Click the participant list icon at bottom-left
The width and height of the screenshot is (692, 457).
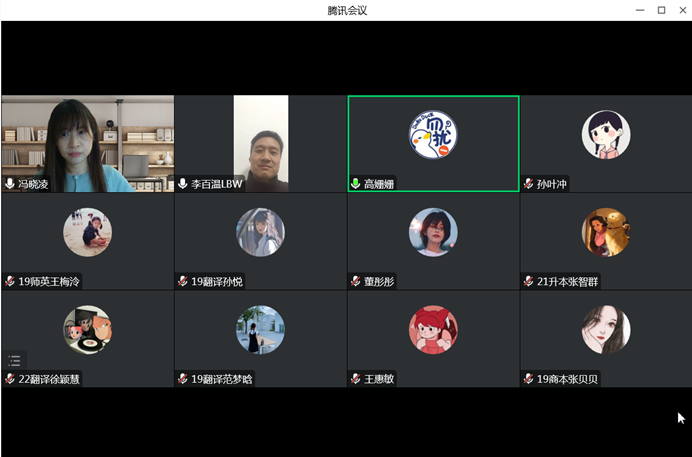click(14, 361)
